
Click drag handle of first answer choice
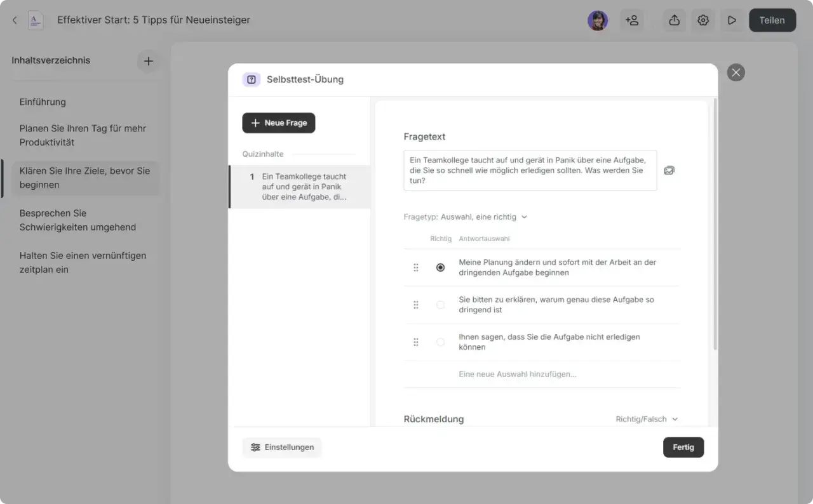tap(416, 268)
